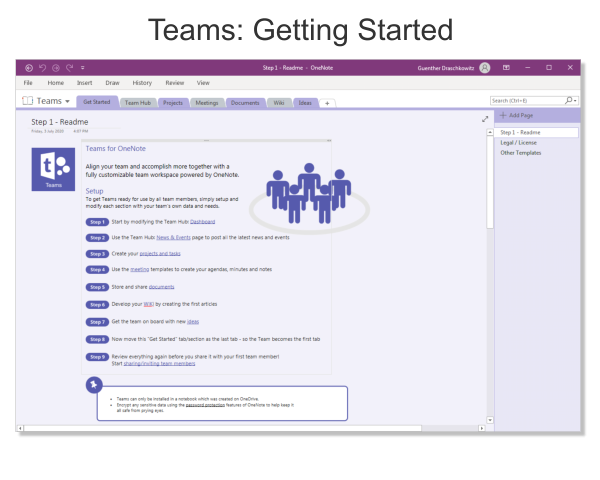
Task: Click the Step 5 badge
Action: click(97, 287)
